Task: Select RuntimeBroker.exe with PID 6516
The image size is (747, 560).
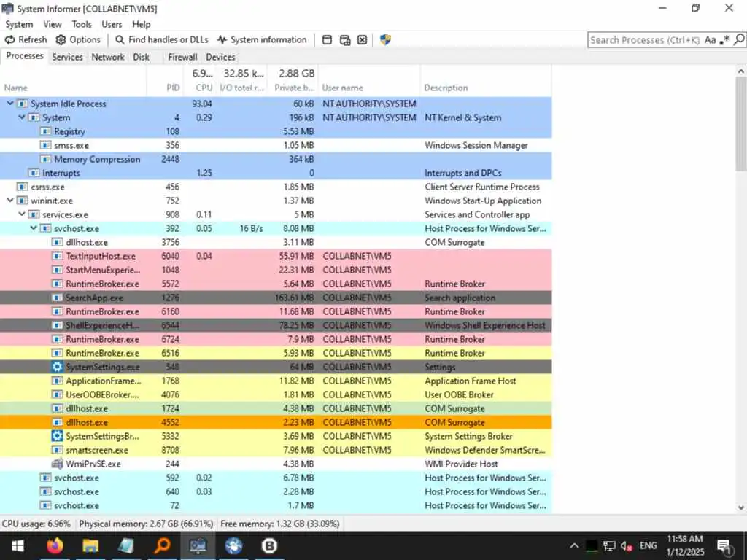Action: 276,353
